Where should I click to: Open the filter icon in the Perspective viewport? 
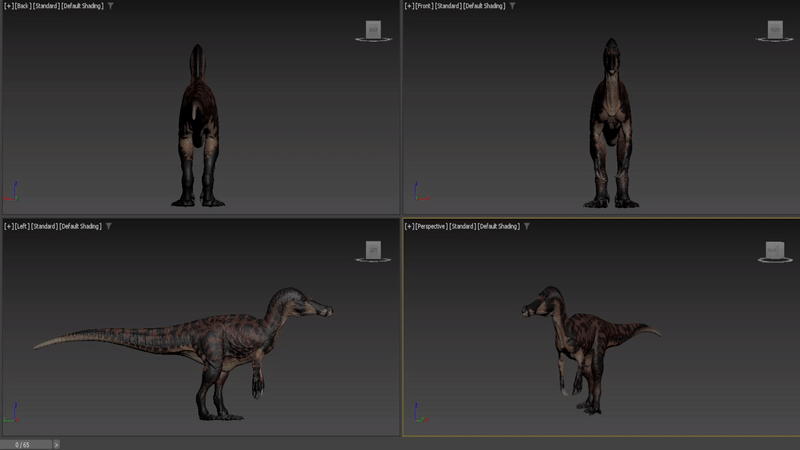coord(527,227)
